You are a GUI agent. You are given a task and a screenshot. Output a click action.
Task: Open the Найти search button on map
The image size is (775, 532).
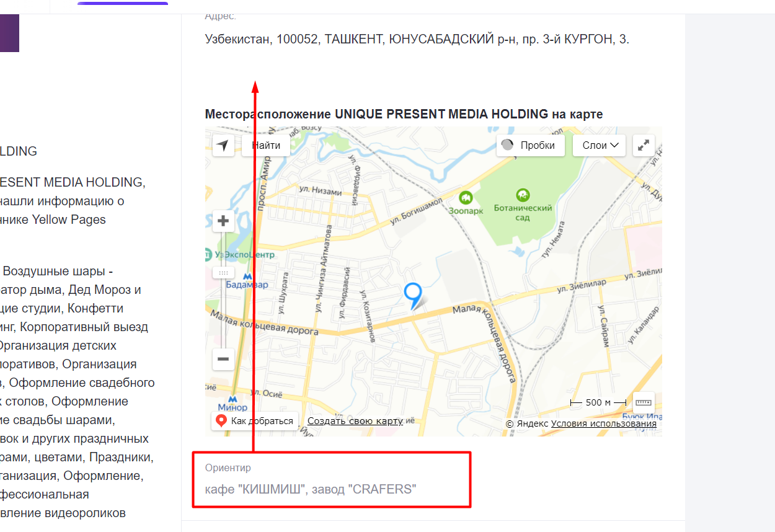[266, 146]
